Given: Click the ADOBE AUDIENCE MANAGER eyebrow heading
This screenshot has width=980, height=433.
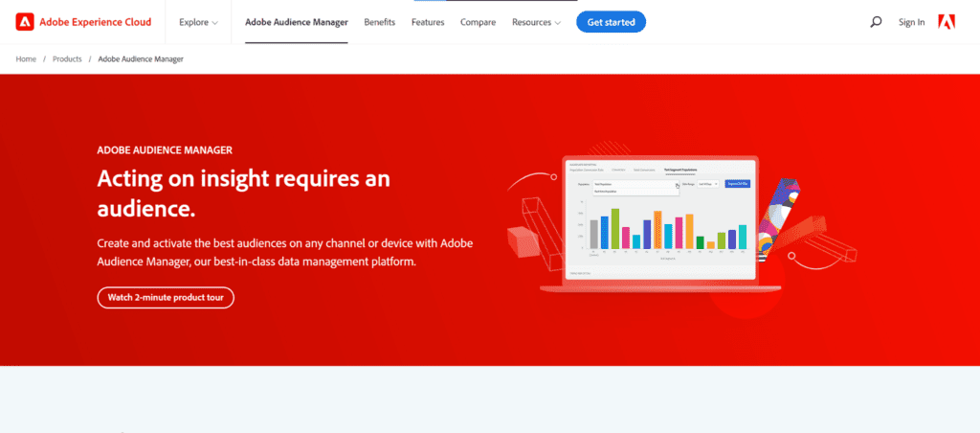Looking at the screenshot, I should 165,150.
